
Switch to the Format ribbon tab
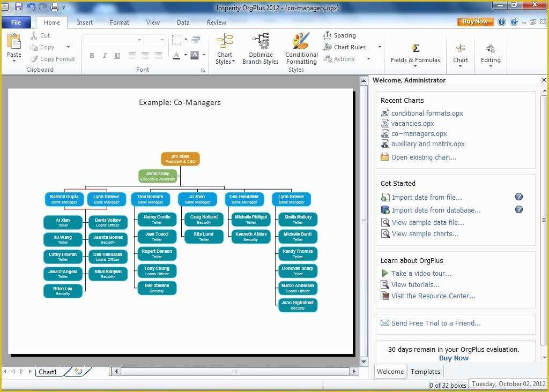(120, 22)
